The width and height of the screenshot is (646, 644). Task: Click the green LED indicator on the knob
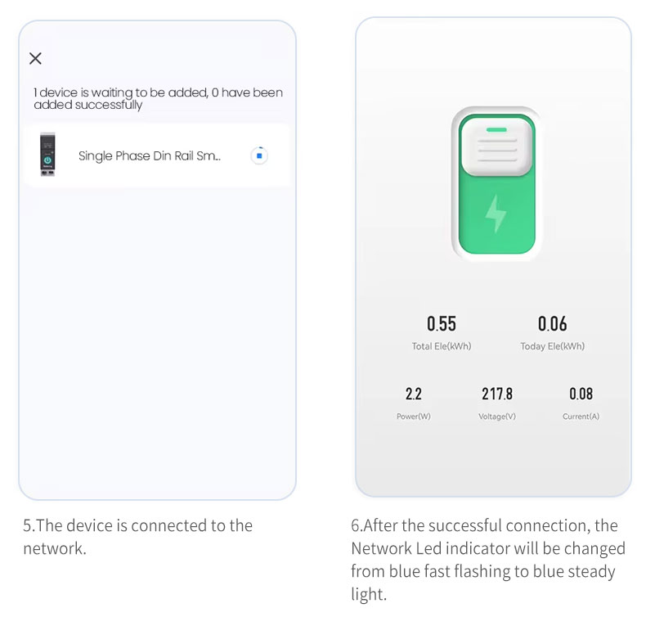point(496,129)
